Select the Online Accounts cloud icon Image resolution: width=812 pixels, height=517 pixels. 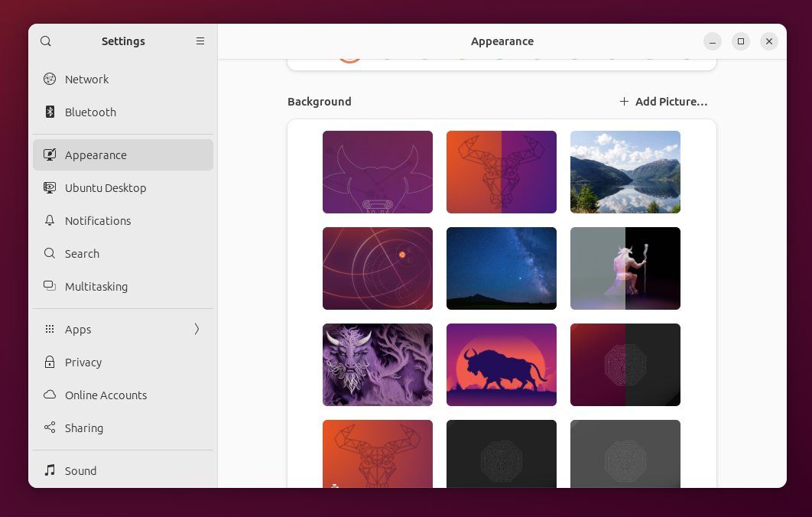[x=50, y=395]
